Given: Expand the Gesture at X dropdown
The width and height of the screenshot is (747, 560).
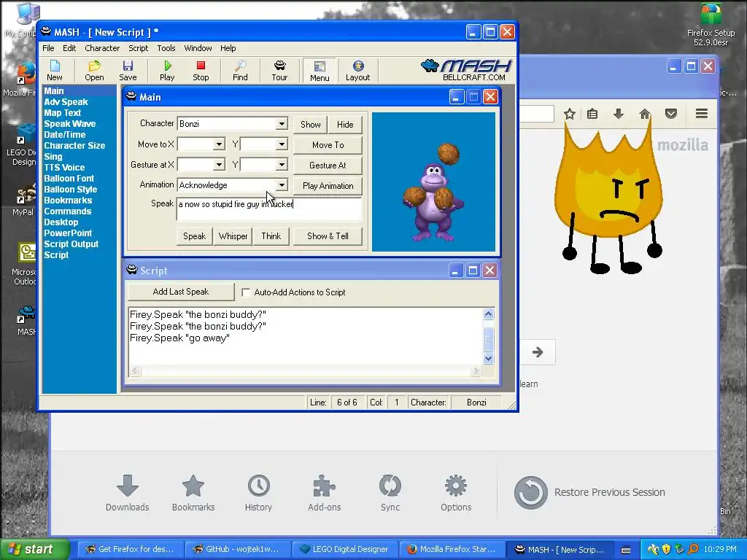Looking at the screenshot, I should tap(219, 165).
